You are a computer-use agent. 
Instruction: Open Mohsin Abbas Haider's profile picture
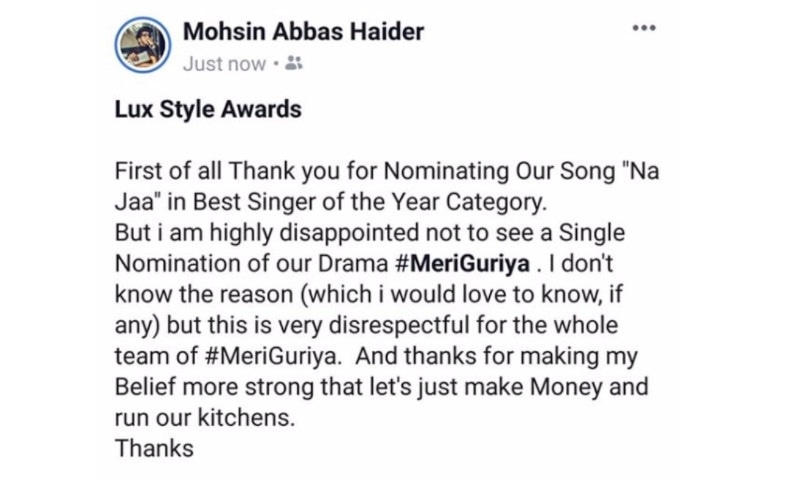[x=142, y=44]
